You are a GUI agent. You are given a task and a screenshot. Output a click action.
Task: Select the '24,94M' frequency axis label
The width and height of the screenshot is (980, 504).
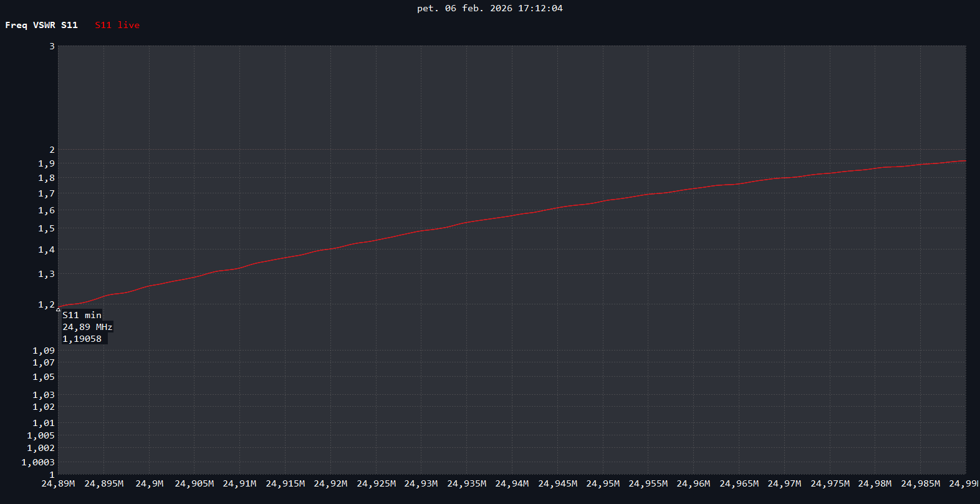(x=512, y=483)
